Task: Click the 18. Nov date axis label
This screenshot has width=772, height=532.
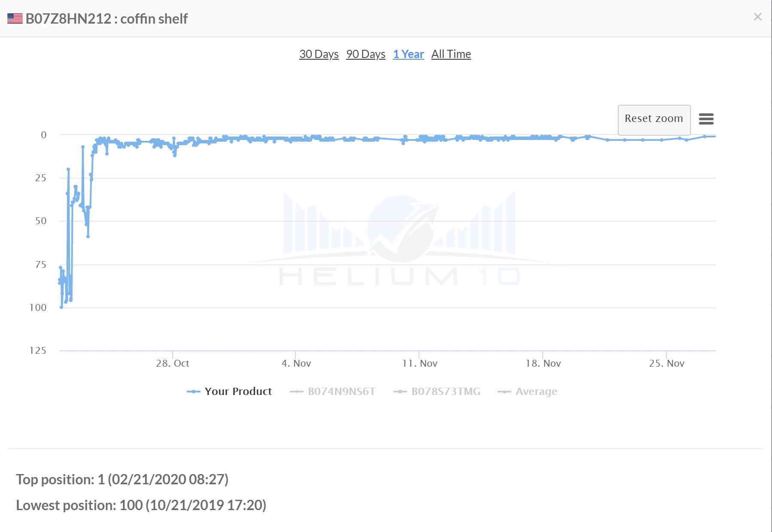Action: tap(543, 364)
